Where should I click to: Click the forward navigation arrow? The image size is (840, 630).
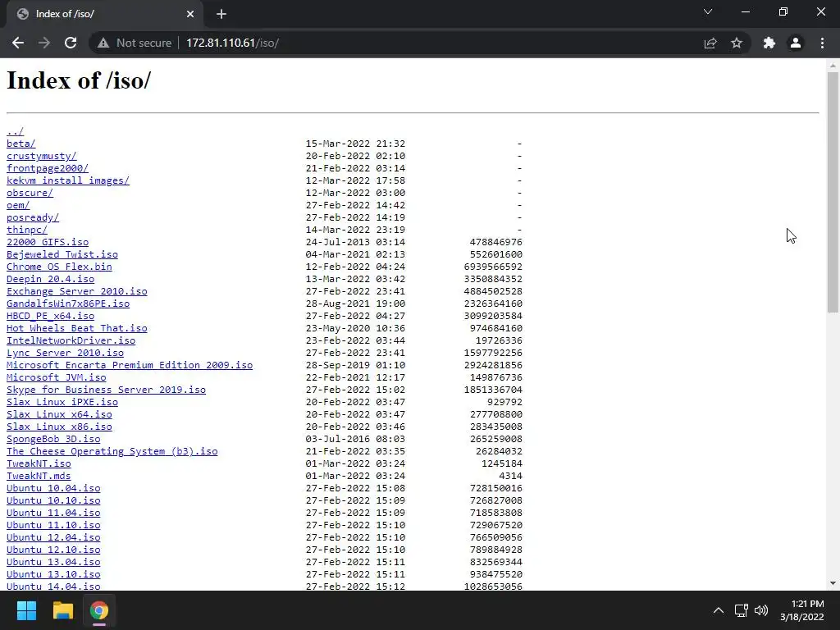(x=44, y=43)
